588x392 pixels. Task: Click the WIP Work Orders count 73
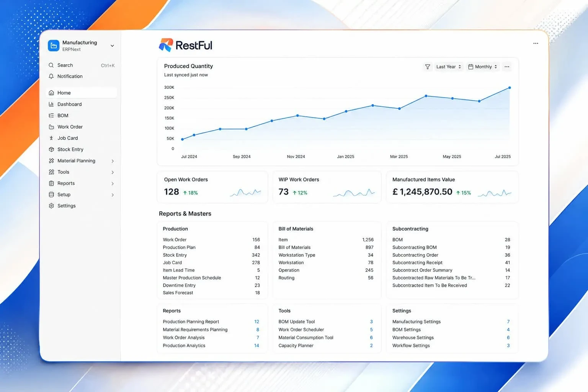click(283, 192)
